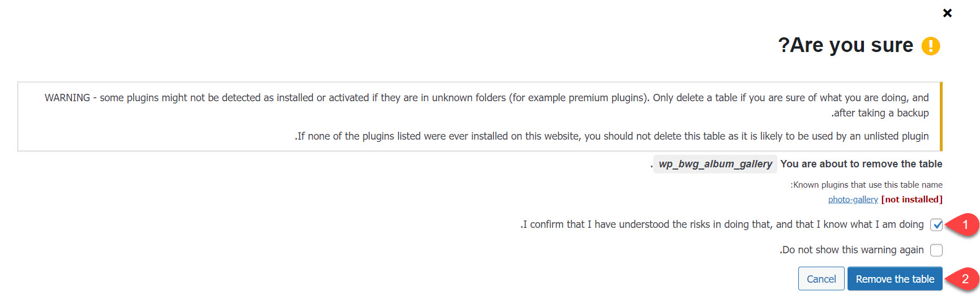Click the 'I confirm that I have understood' label
Viewport: 980px width, 307px height.
722,224
